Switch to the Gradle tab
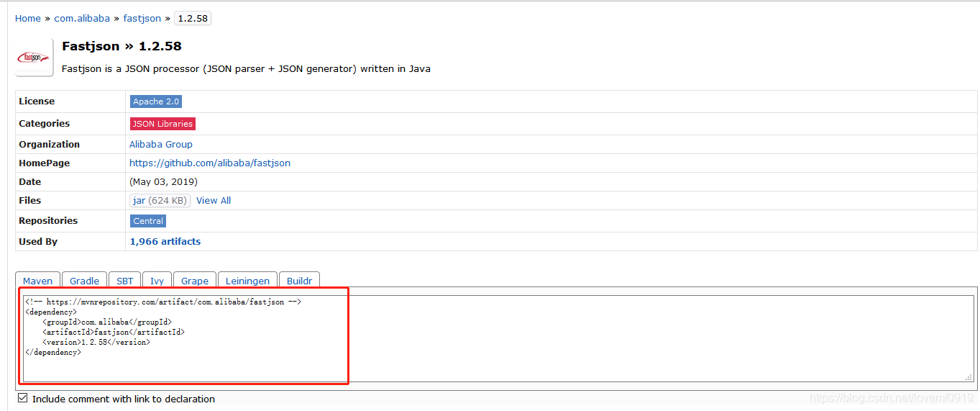Viewport: 980px width, 411px height. click(x=85, y=280)
